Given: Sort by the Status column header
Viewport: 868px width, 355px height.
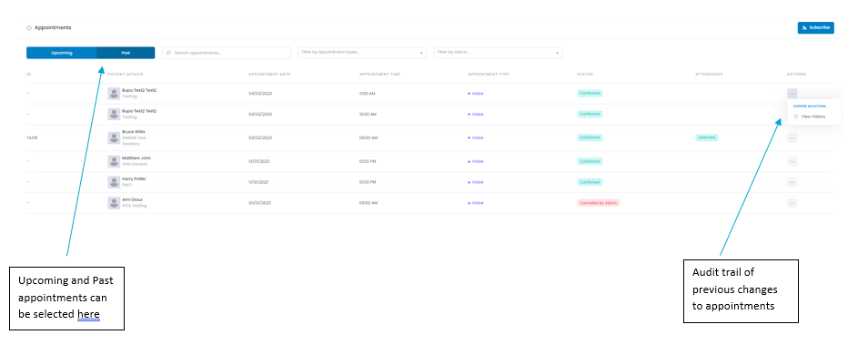Looking at the screenshot, I should pos(585,75).
